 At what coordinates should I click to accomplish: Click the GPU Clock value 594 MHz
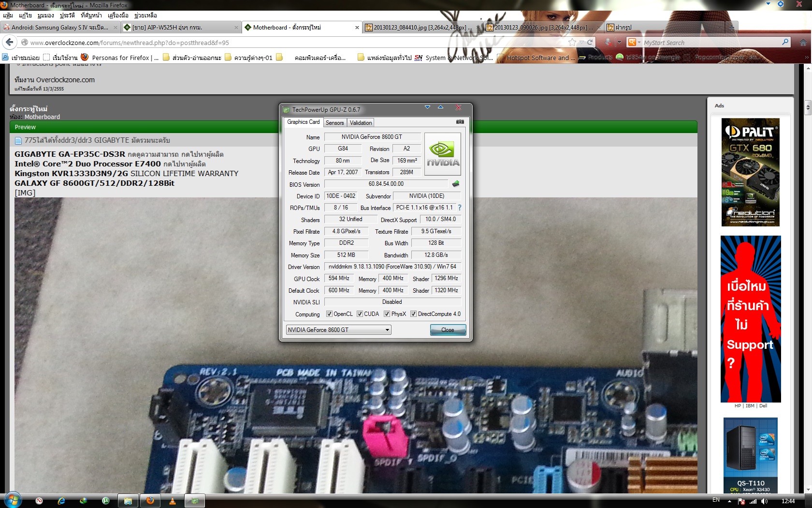click(x=339, y=278)
